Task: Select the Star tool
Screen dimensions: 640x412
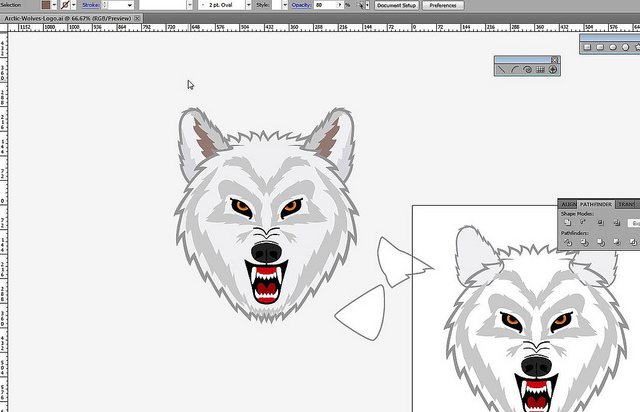Action: pos(637,47)
